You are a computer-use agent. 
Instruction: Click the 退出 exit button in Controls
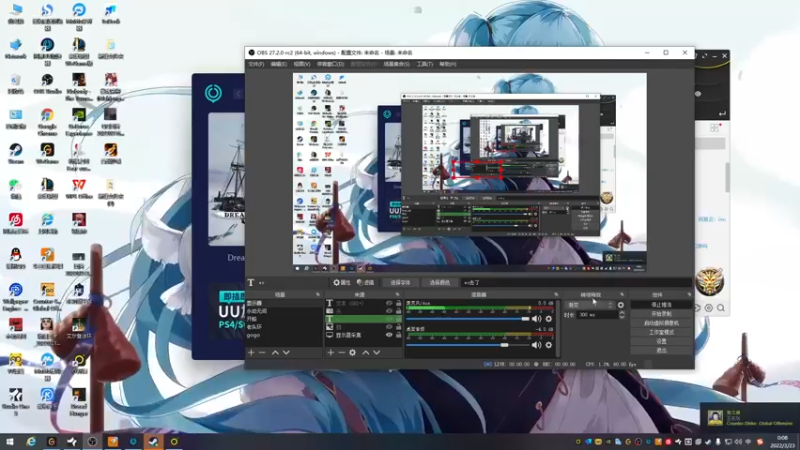tap(661, 351)
